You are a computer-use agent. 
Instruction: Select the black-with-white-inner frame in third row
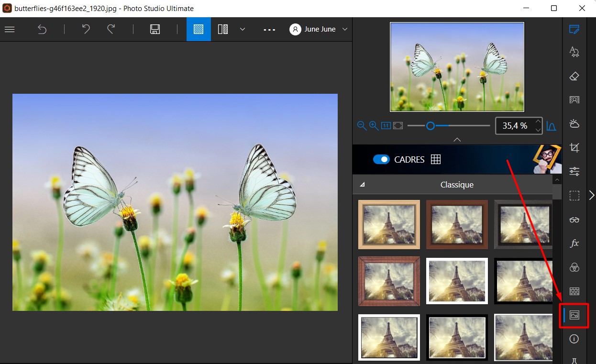click(457, 337)
